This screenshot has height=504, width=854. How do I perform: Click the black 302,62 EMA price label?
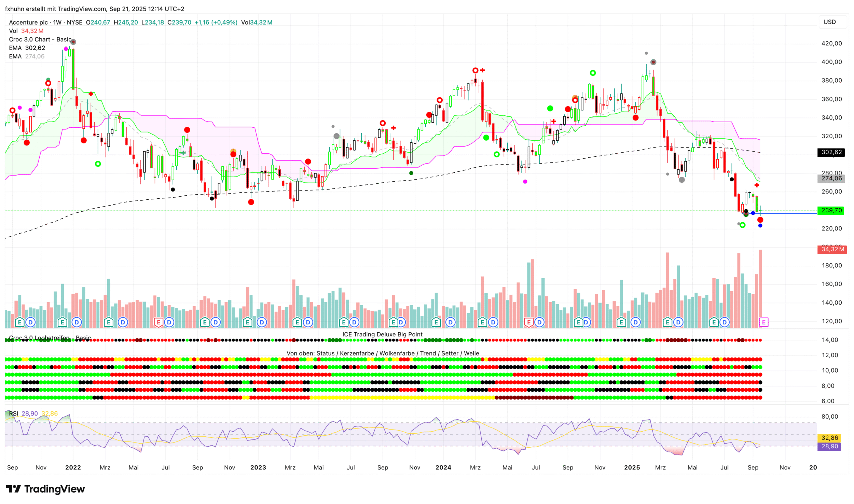coord(830,152)
